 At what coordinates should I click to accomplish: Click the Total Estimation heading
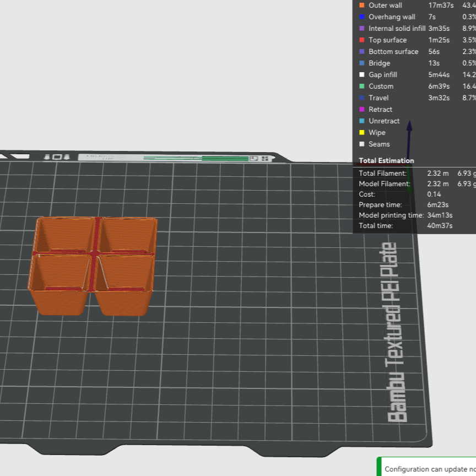(x=386, y=160)
